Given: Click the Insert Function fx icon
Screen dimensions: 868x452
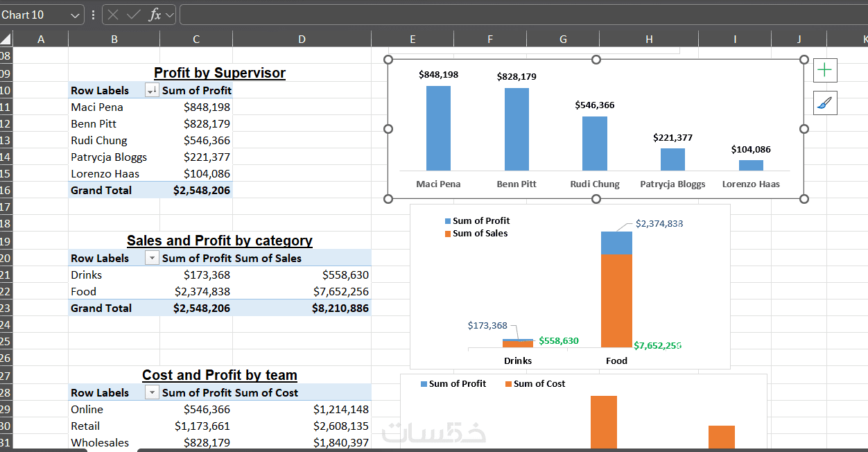Looking at the screenshot, I should 155,15.
